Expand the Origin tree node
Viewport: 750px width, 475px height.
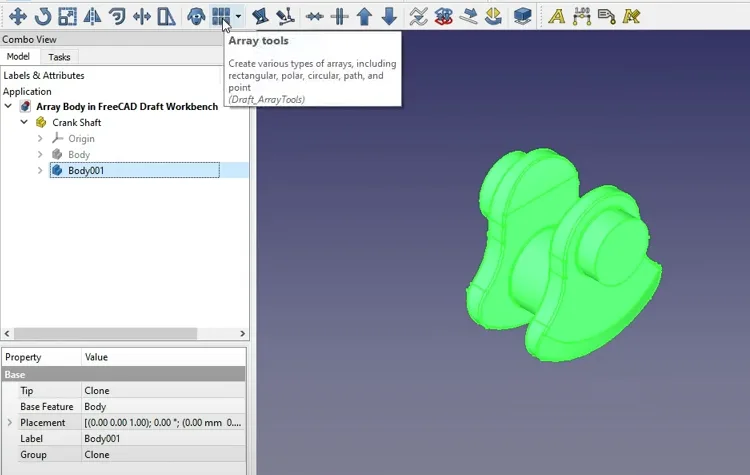pyautogui.click(x=40, y=138)
